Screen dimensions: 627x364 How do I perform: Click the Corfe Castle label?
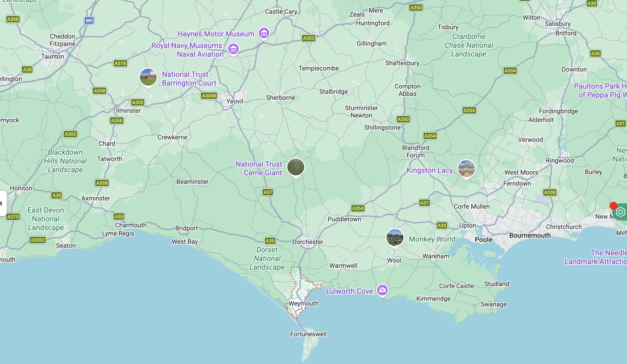(457, 286)
